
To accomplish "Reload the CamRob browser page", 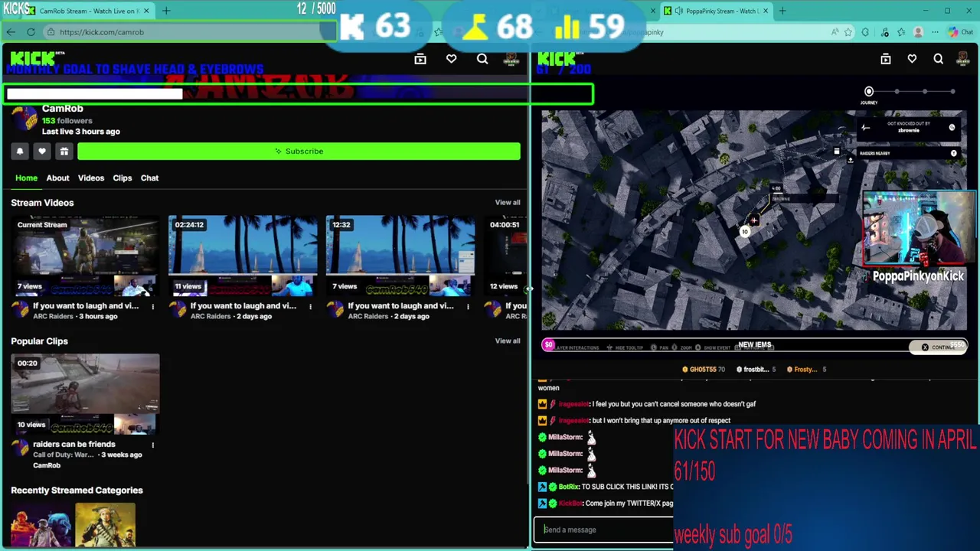I will [x=31, y=32].
